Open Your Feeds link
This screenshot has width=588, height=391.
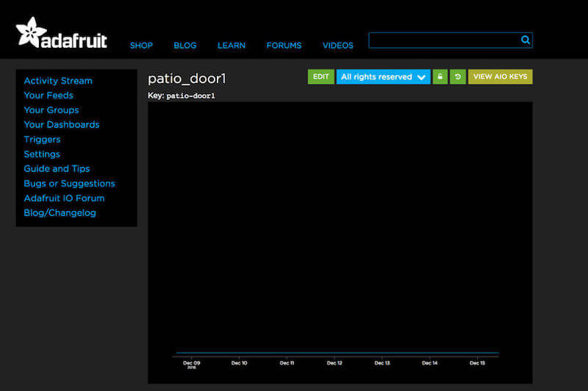49,96
